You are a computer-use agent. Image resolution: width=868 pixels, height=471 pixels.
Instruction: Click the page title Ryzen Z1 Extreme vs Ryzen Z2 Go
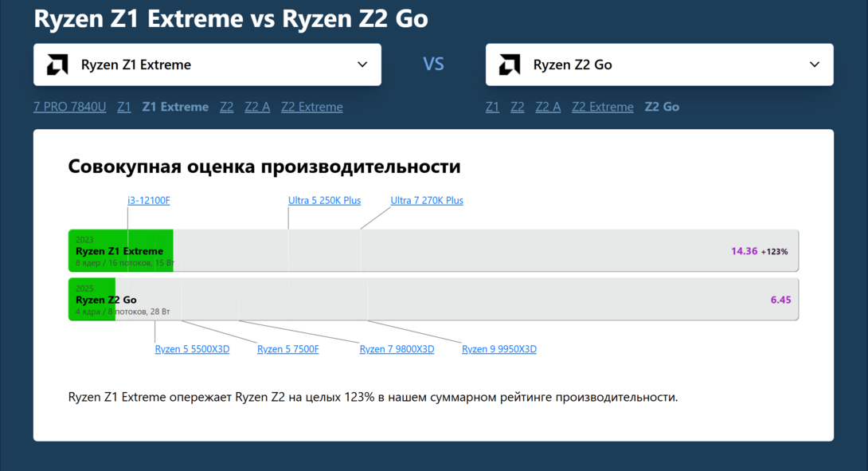coord(231,18)
